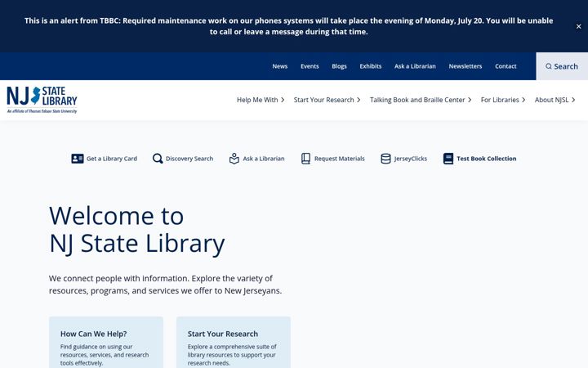The width and height of the screenshot is (588, 368).
Task: Open the How Can We Help? card
Action: point(106,343)
